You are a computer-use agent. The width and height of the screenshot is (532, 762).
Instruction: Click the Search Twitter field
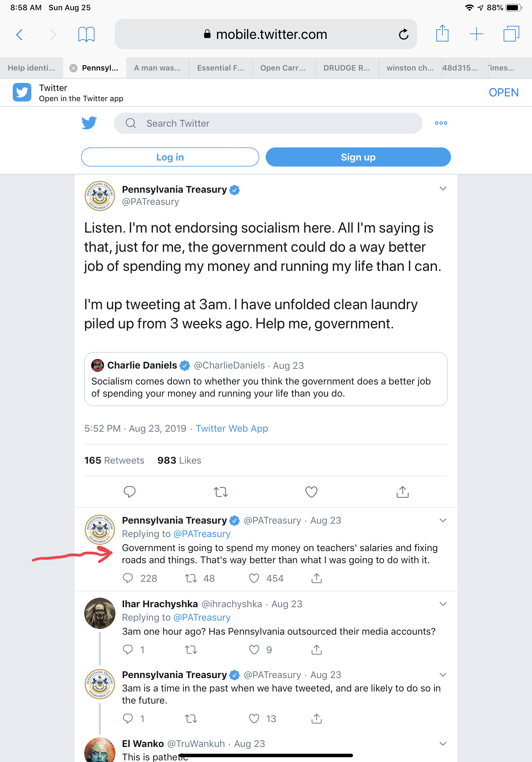pos(268,123)
